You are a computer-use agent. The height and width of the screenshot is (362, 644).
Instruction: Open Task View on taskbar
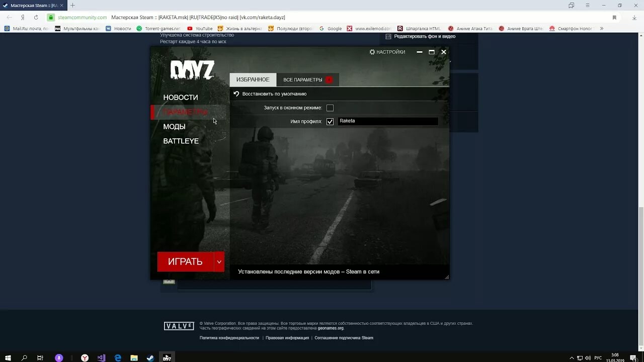(x=40, y=357)
